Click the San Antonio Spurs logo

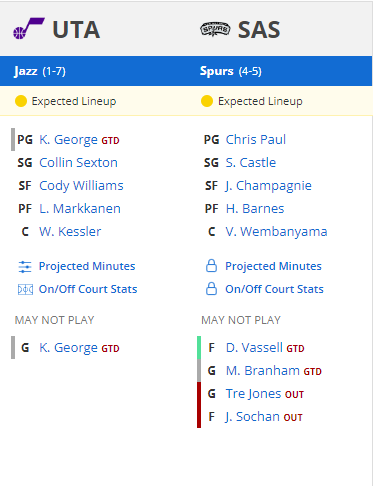click(215, 29)
